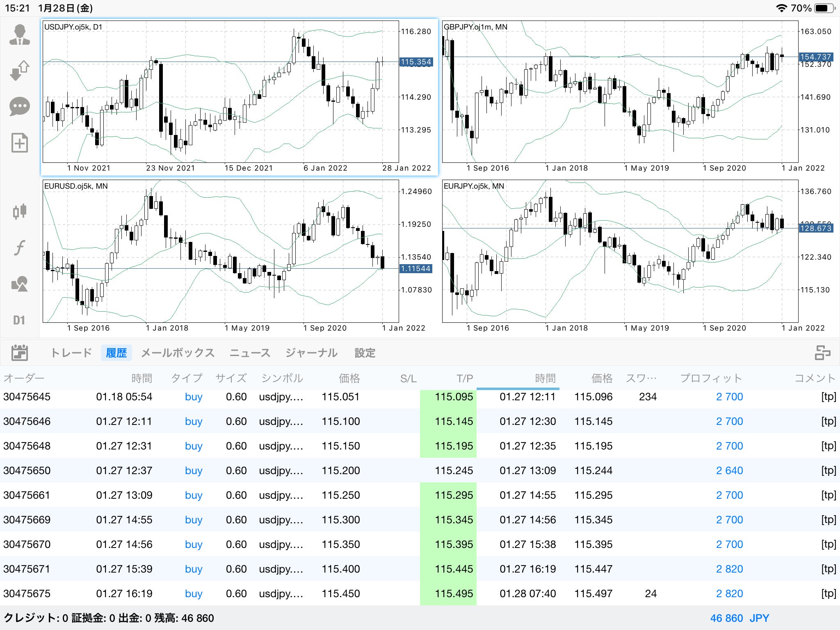
Task: Tap the trade arrows icon
Action: [19, 71]
